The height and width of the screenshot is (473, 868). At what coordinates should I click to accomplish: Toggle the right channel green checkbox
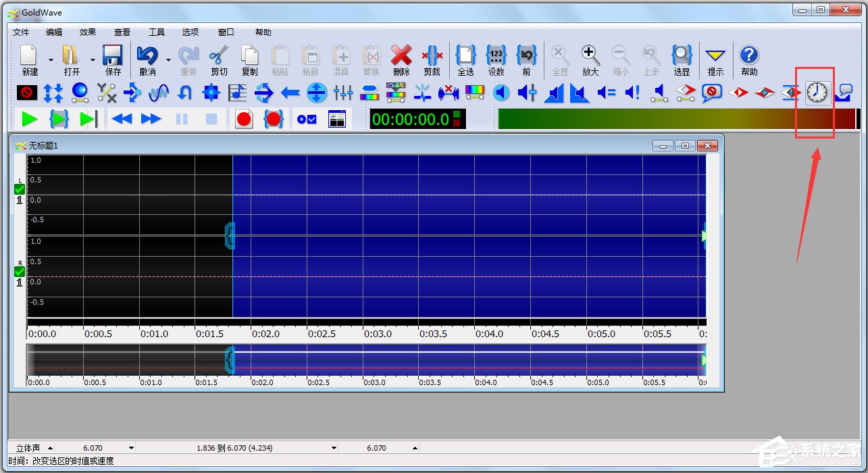click(x=20, y=272)
